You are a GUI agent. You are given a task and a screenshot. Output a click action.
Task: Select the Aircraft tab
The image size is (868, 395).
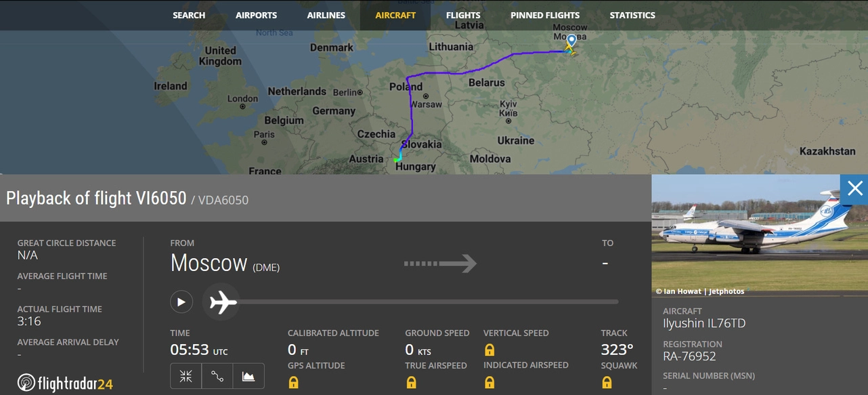tap(395, 15)
